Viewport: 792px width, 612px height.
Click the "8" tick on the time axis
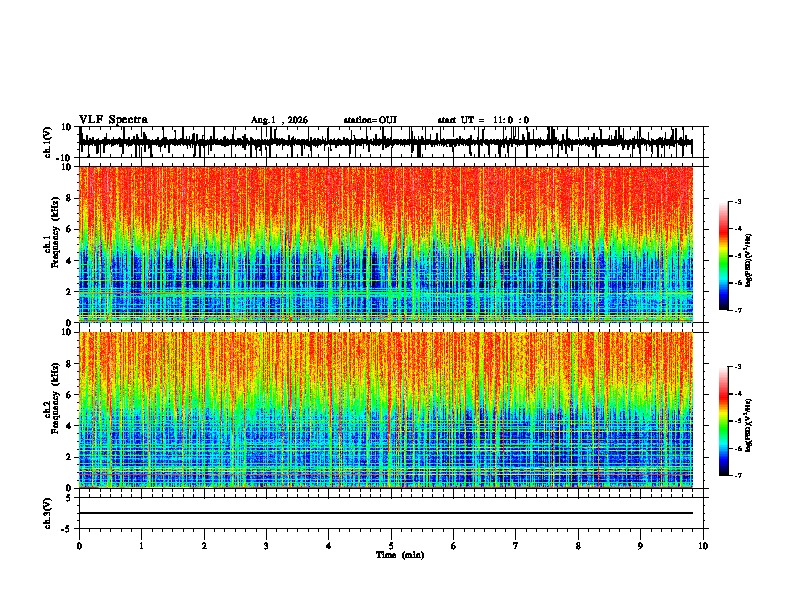click(578, 546)
